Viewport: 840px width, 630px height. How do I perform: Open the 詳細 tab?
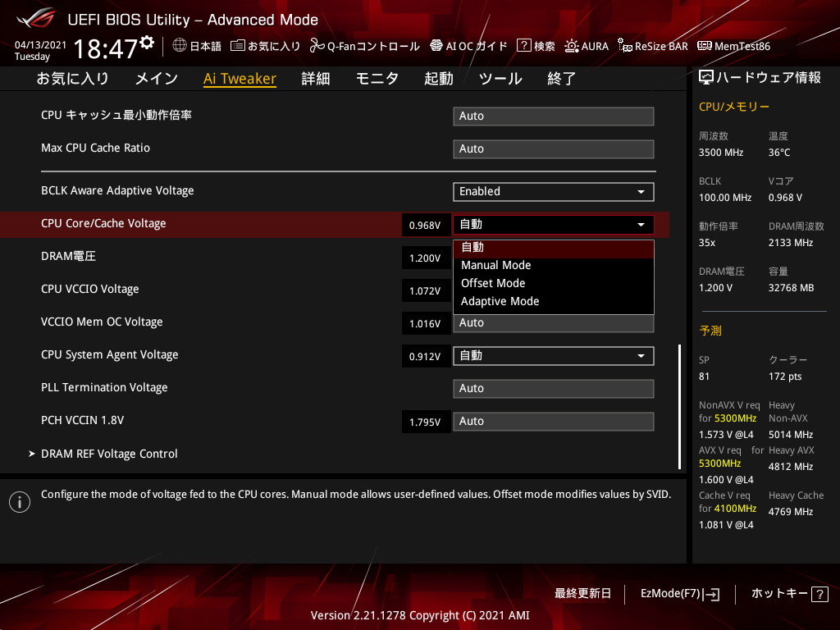(x=316, y=78)
